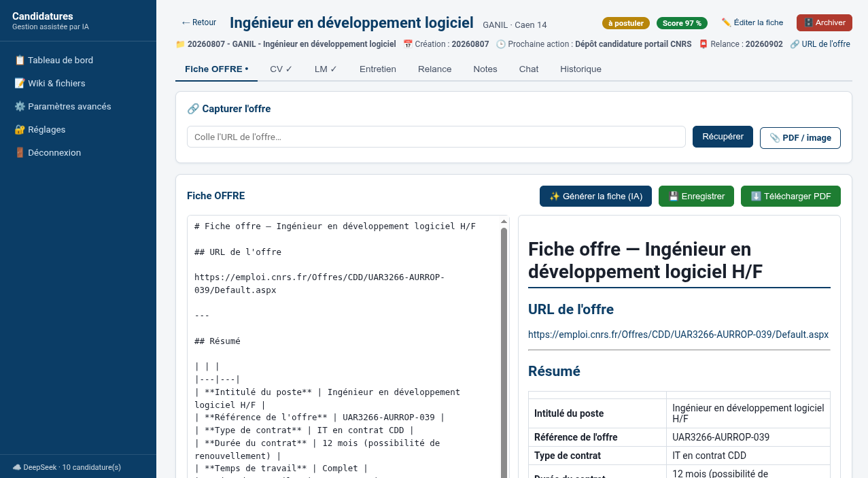Click the folder icon before 20260807 - GANIL
This screenshot has height=478, width=868.
click(x=180, y=44)
